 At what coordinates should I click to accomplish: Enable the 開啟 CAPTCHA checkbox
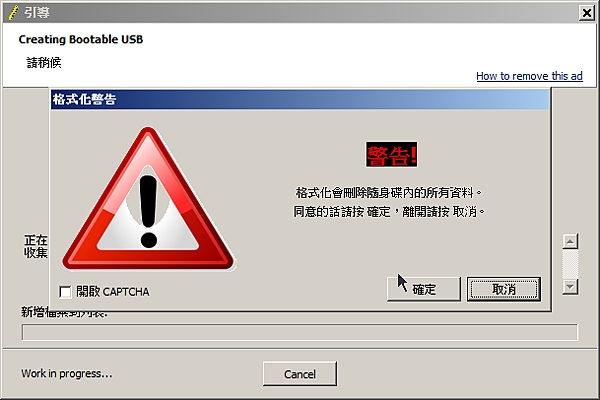tap(65, 292)
